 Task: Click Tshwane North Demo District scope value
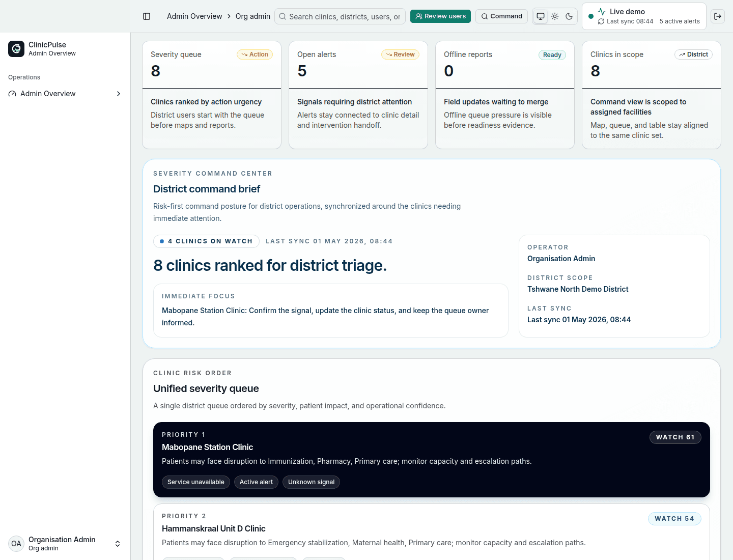(578, 289)
